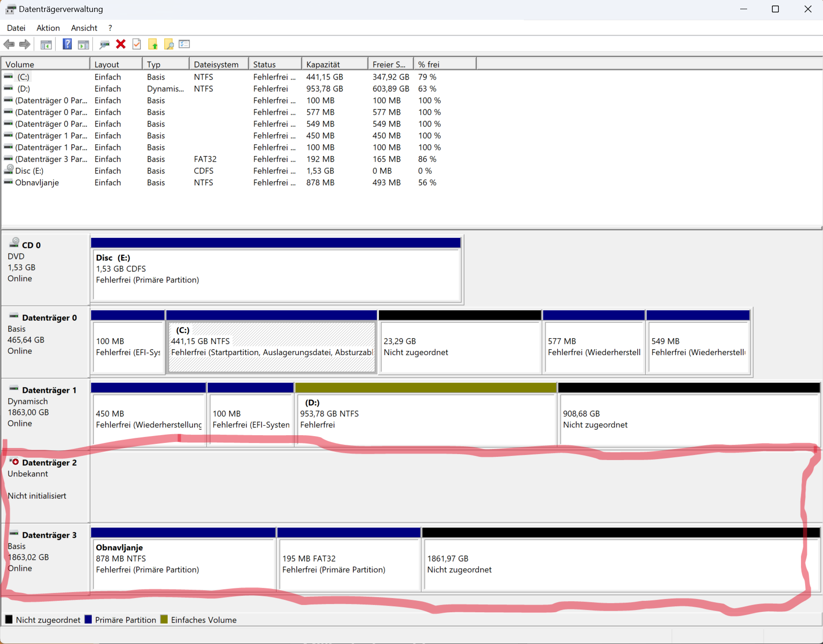This screenshot has width=823, height=644.
Task: Click the 'CDFS' file system cell
Action: 204,171
